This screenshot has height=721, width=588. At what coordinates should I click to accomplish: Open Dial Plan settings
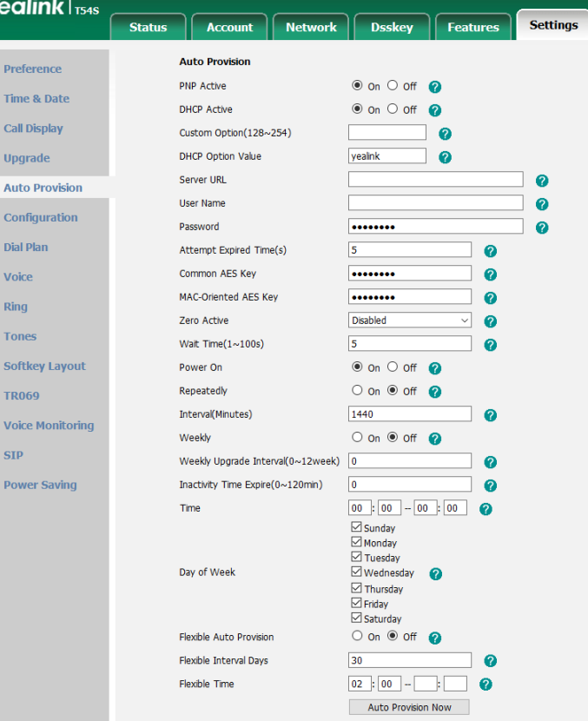[x=26, y=248]
